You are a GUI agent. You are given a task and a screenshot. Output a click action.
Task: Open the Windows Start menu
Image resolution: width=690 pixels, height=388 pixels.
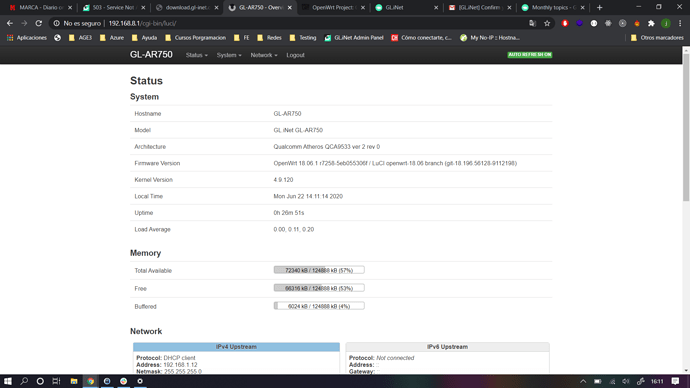(x=7, y=381)
